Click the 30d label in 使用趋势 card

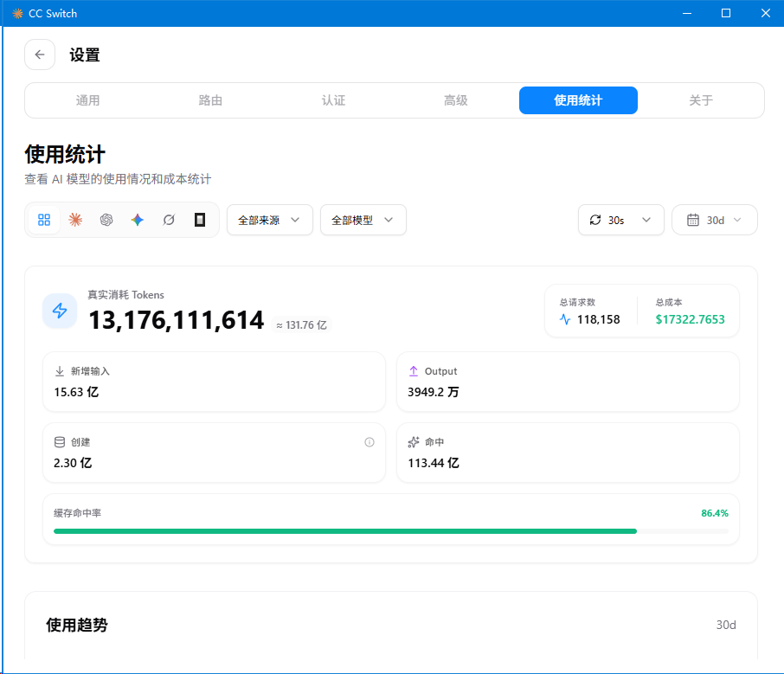[726, 625]
